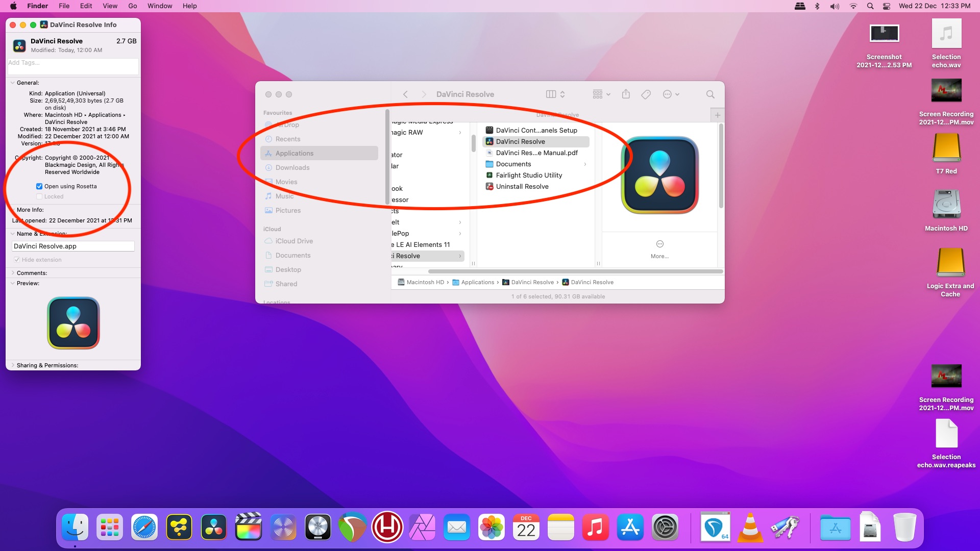
Task: Open Finder from the Dock
Action: 75,527
